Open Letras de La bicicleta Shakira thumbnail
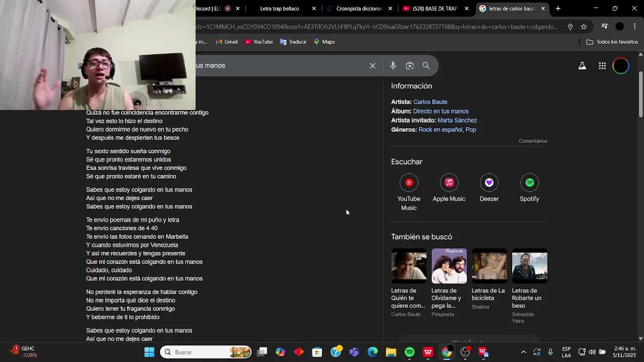Screen dimensions: 644x362 (x=489, y=266)
